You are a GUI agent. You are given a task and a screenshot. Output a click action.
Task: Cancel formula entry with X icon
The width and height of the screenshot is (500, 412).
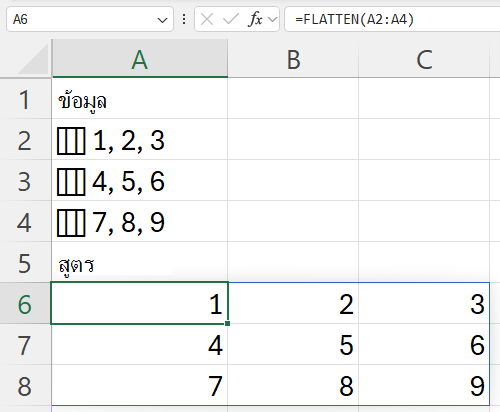coord(207,19)
